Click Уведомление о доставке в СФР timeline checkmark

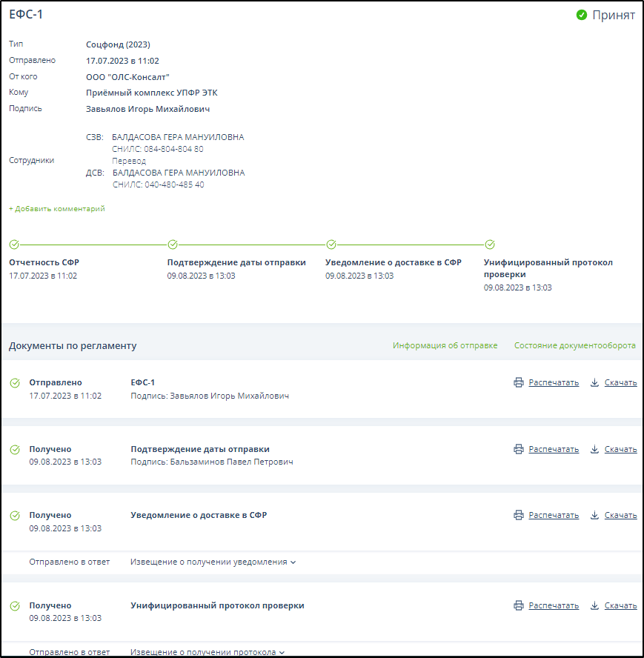click(x=331, y=244)
